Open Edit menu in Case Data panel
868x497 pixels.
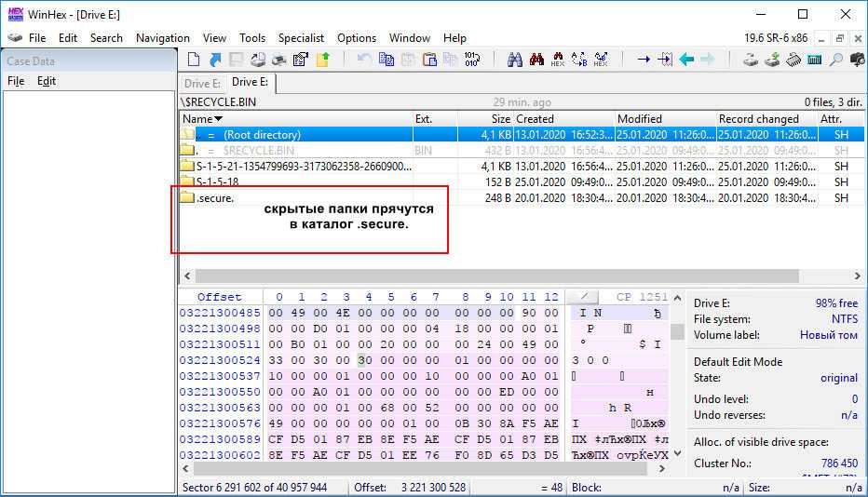[x=47, y=81]
